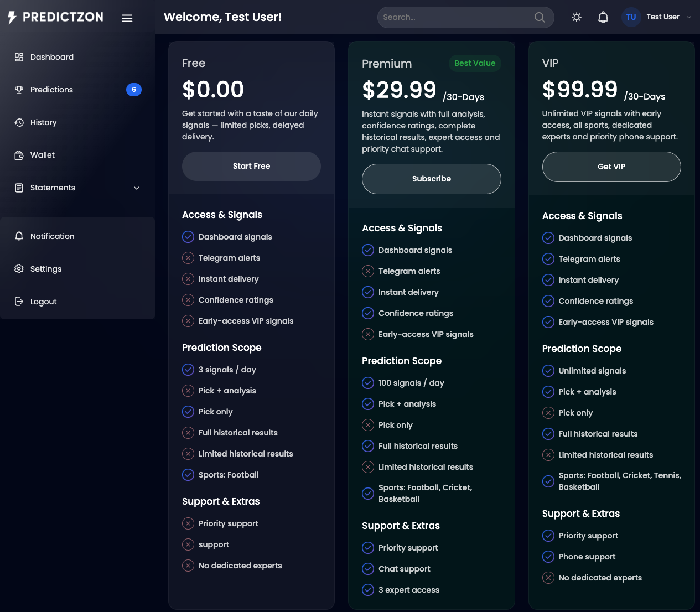Click the Predictions badge showing 6

click(134, 90)
